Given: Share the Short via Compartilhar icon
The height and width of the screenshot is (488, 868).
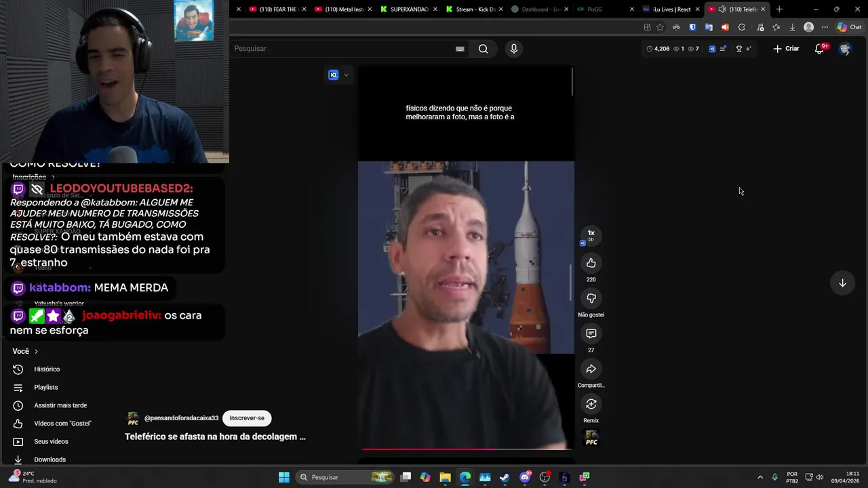Looking at the screenshot, I should click(591, 369).
